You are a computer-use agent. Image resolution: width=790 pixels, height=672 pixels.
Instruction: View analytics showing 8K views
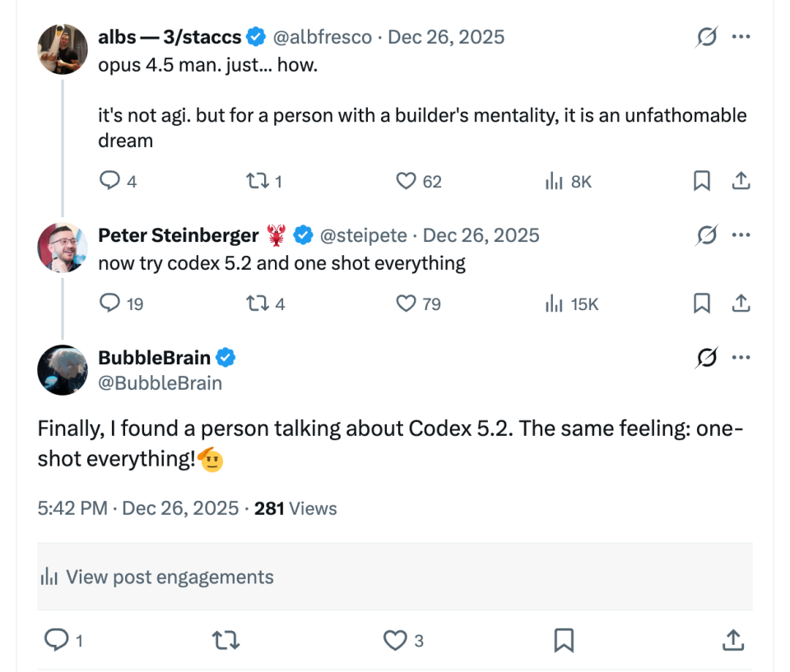[x=555, y=181]
